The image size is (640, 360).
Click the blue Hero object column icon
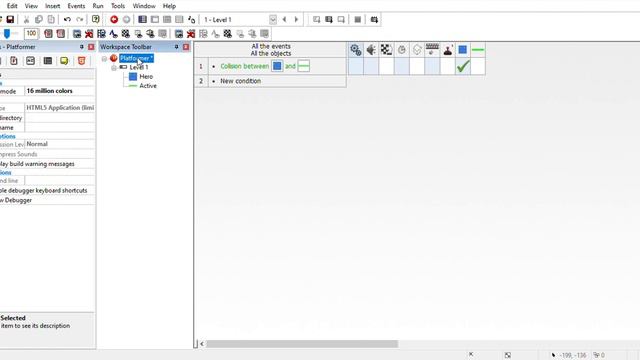462,50
